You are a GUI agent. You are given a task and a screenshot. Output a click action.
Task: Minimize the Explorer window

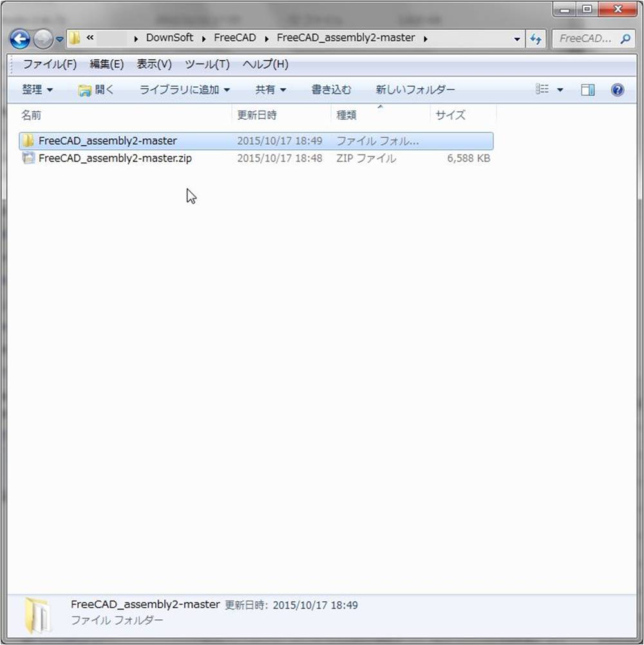point(565,10)
